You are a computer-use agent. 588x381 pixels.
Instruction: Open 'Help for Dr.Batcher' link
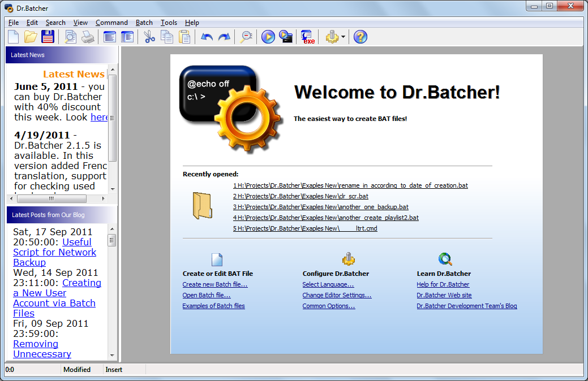(x=443, y=284)
